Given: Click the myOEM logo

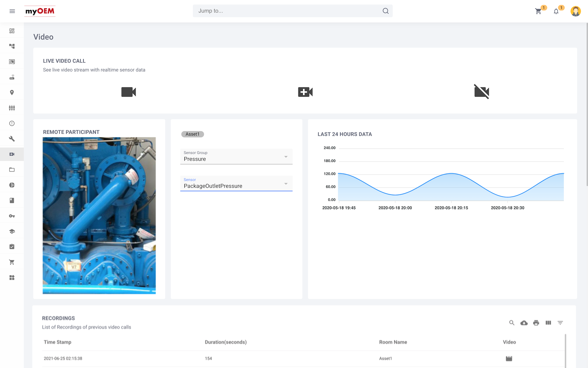Looking at the screenshot, I should pyautogui.click(x=40, y=11).
